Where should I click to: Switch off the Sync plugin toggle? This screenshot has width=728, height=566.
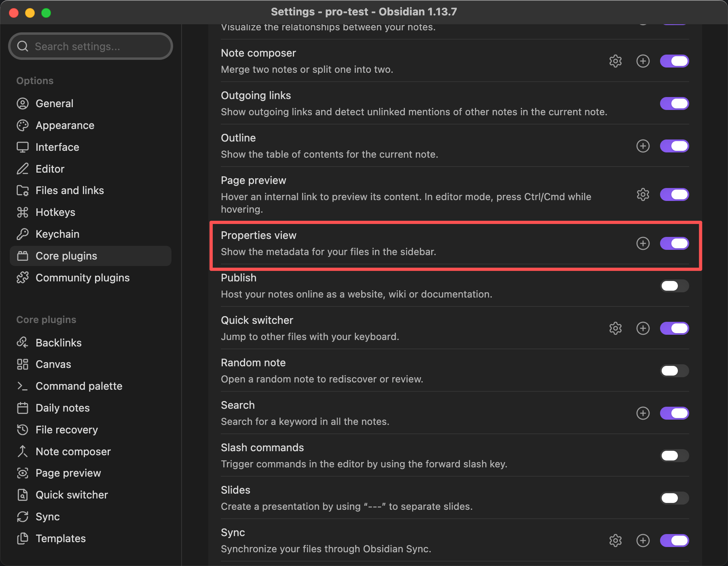tap(674, 541)
